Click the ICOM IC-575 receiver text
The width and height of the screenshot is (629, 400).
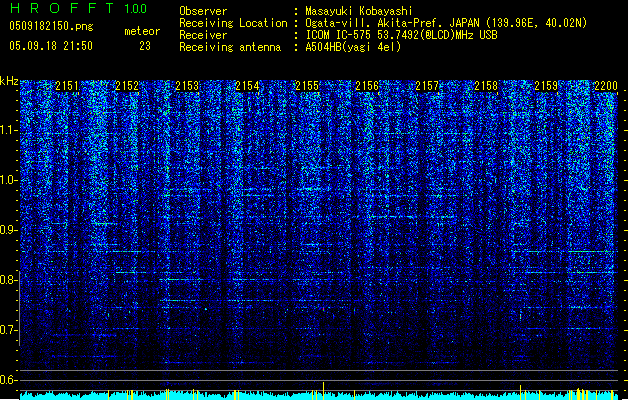[401, 35]
